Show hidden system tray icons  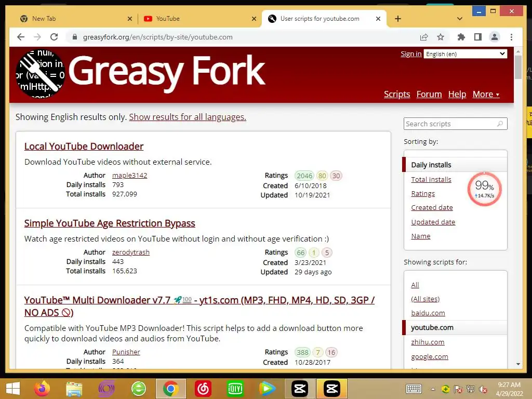point(433,389)
